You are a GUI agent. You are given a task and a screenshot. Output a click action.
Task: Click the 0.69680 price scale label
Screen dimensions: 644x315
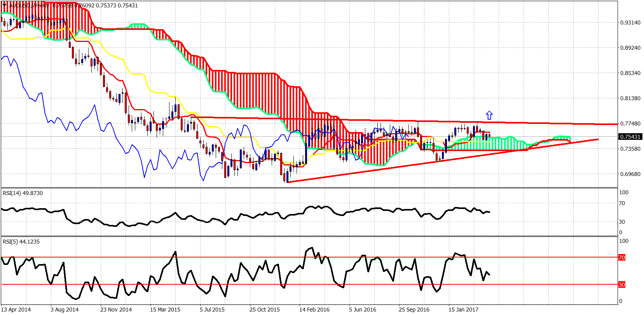630,174
